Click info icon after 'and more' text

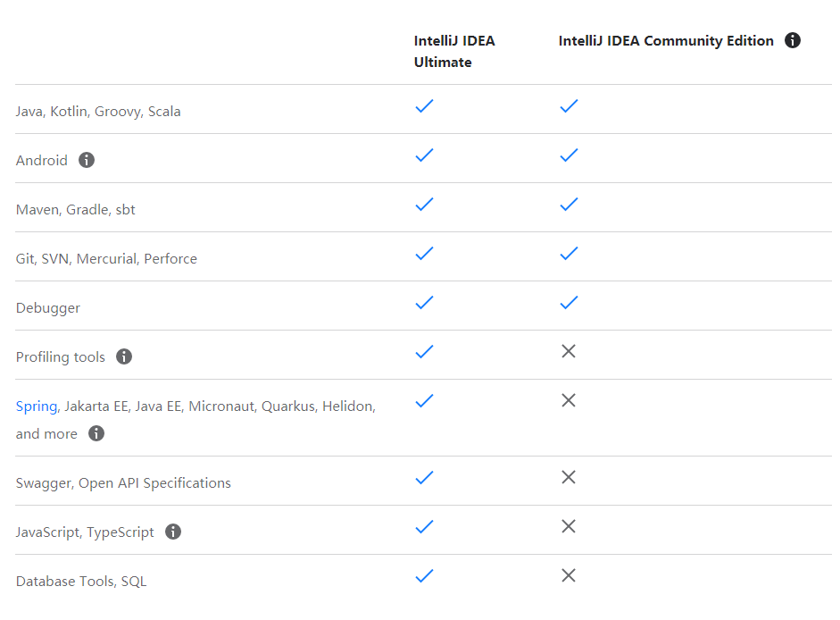tap(96, 433)
